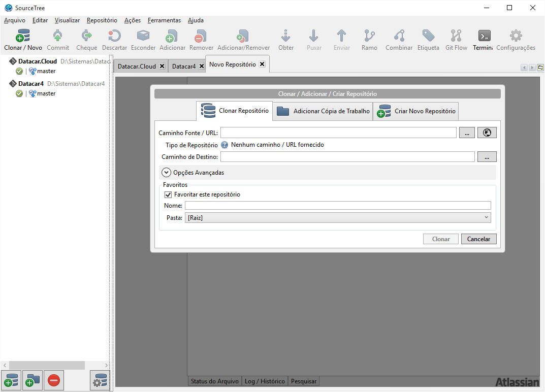
Task: Open the Repositório menu
Action: (x=102, y=20)
